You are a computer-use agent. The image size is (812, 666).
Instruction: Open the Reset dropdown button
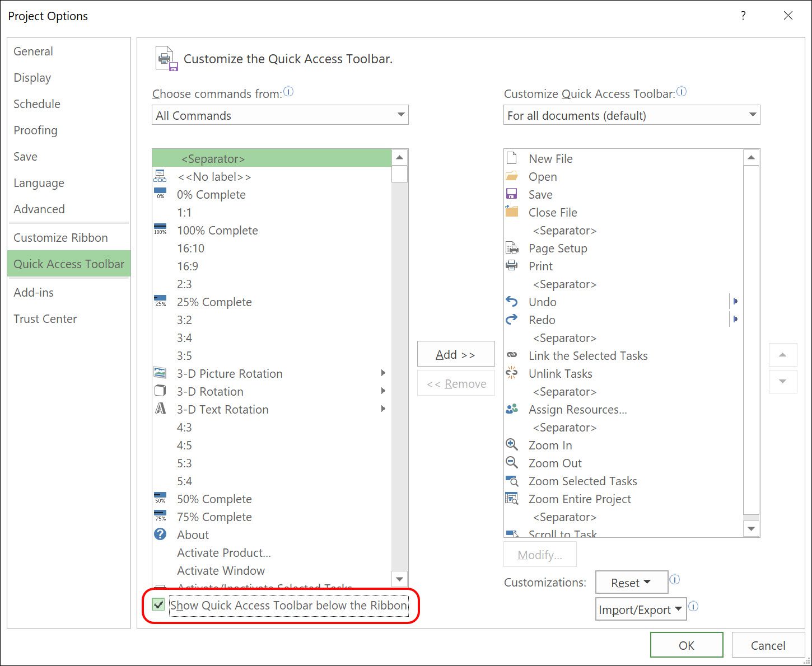[632, 583]
